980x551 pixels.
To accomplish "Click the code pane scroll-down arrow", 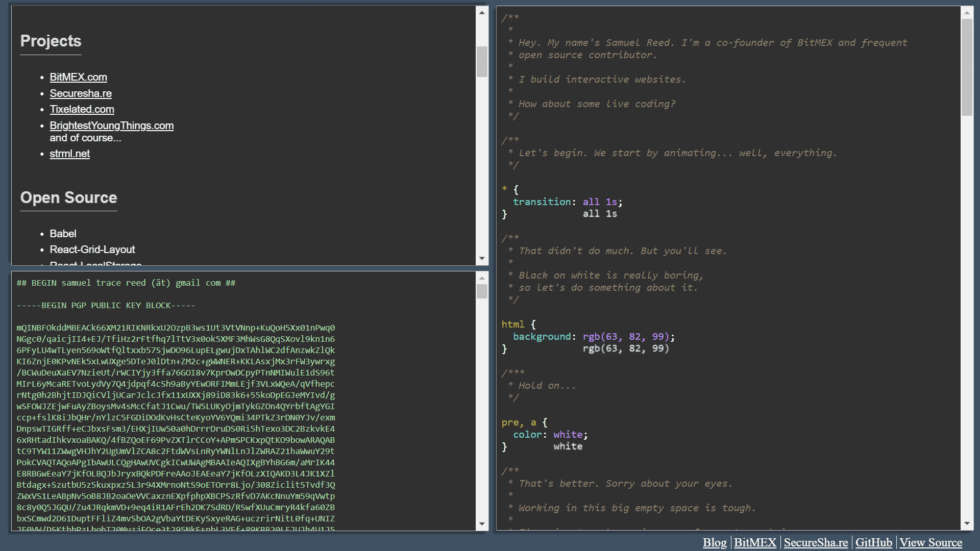I will (967, 524).
